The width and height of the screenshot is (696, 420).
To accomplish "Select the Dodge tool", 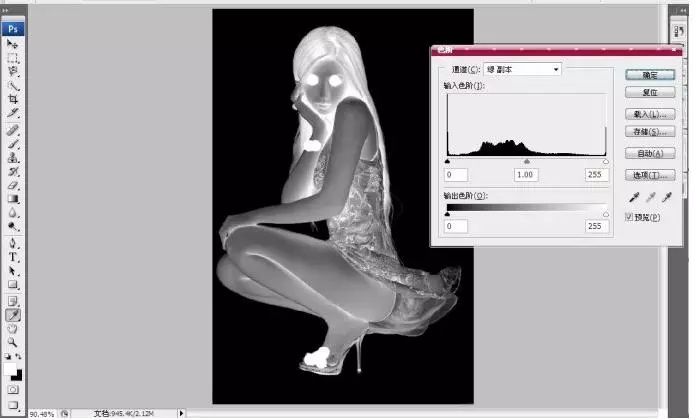I will 12,226.
